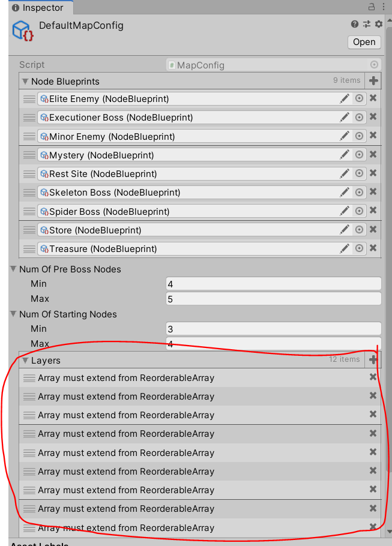Click the lock icon on Inspector panel

[372, 7]
